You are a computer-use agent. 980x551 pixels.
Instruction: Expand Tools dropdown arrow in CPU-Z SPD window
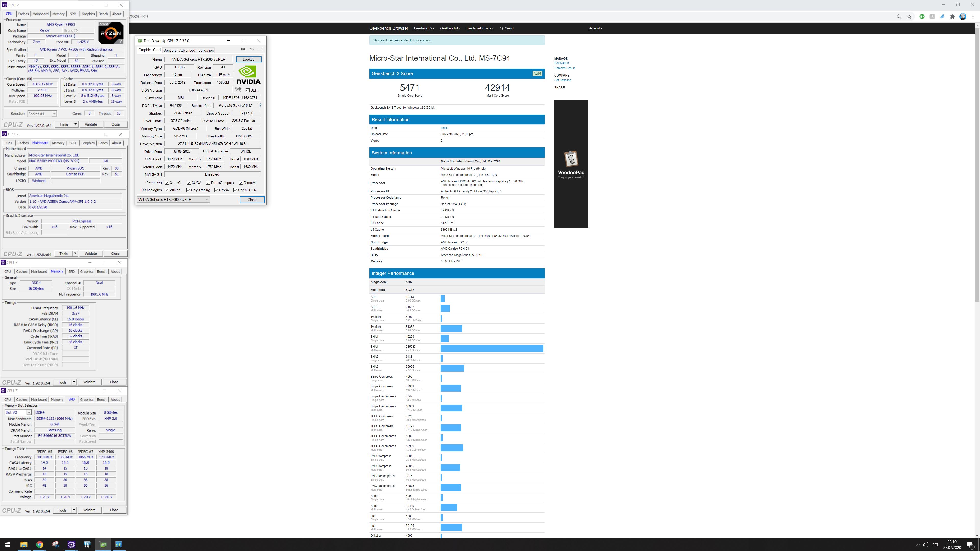(x=74, y=510)
